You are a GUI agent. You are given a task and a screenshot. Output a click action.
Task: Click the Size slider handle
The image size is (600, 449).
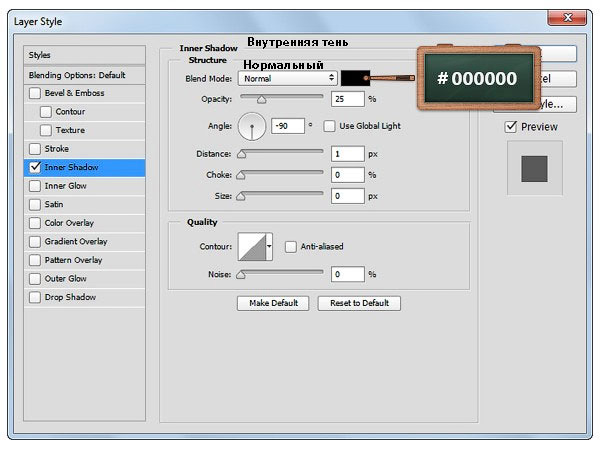240,196
